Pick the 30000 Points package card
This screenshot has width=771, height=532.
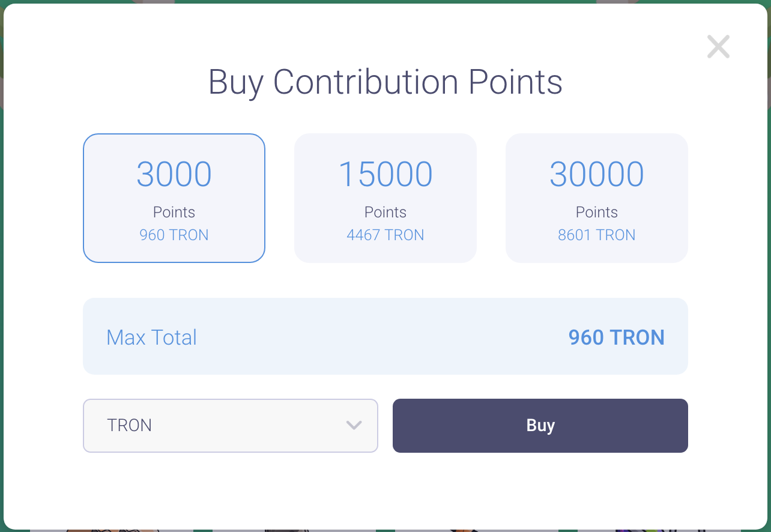597,198
